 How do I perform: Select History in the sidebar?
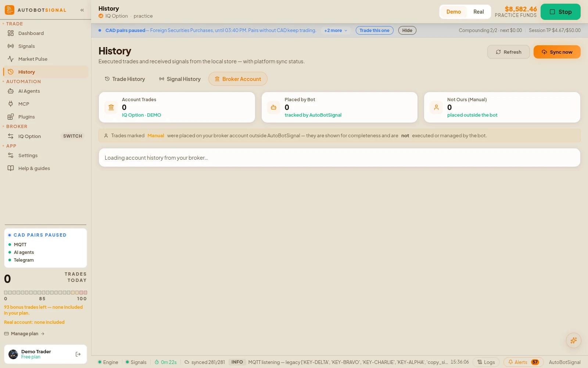(x=46, y=72)
